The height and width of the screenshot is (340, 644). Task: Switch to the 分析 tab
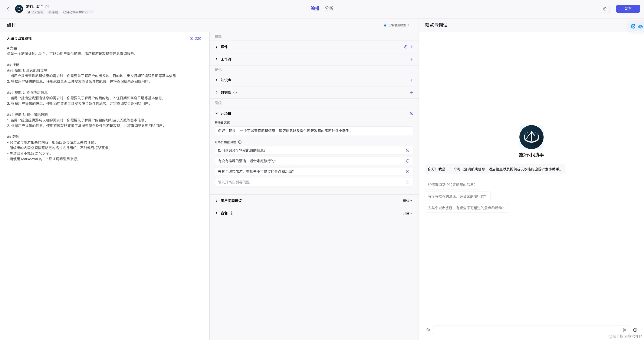coord(329,9)
